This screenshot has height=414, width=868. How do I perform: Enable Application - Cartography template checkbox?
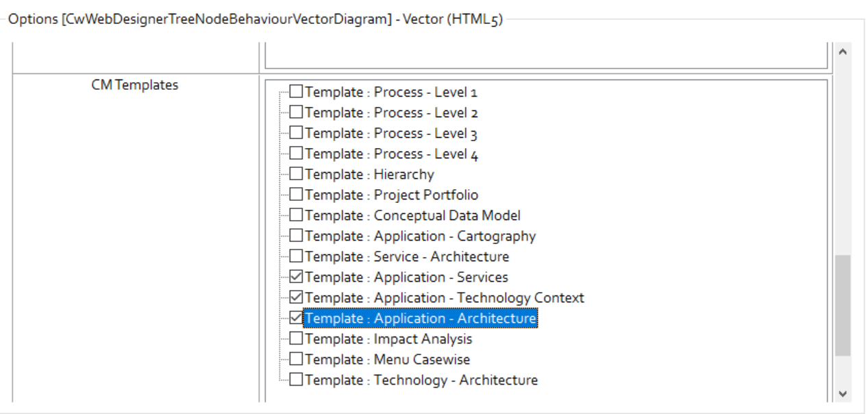(x=296, y=236)
